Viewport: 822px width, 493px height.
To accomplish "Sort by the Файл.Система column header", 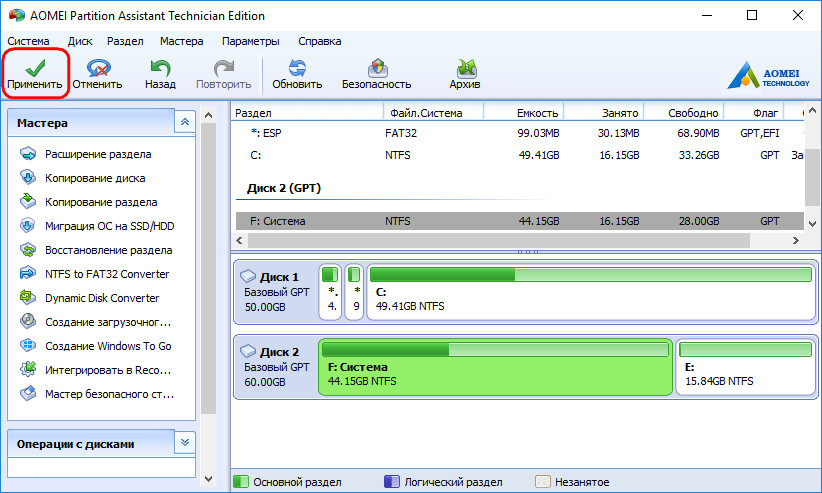I will click(x=434, y=113).
